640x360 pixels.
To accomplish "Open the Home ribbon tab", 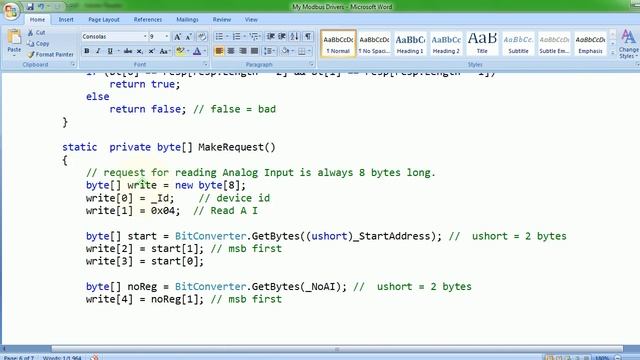I will [x=37, y=20].
